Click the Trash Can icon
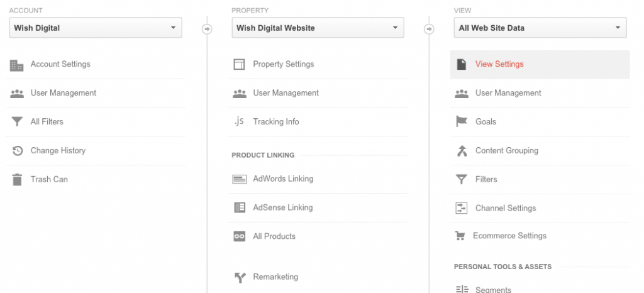This screenshot has height=293, width=644. [x=17, y=179]
